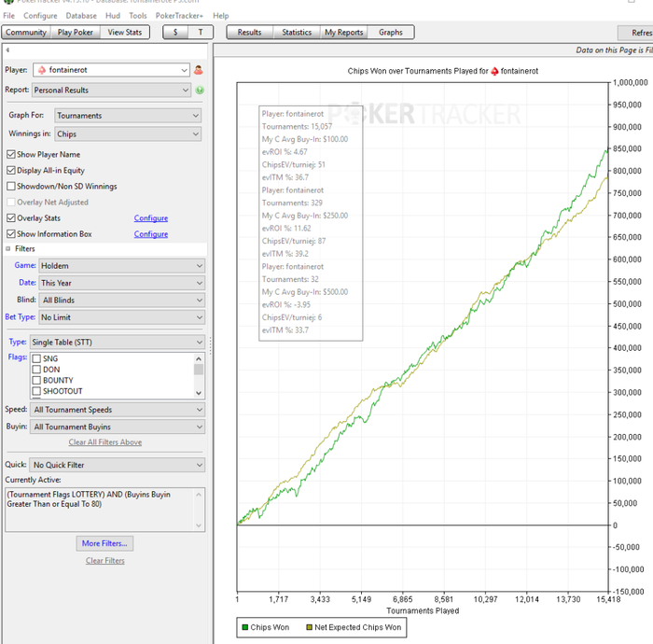
Task: Check the SNG flag
Action: [36, 358]
